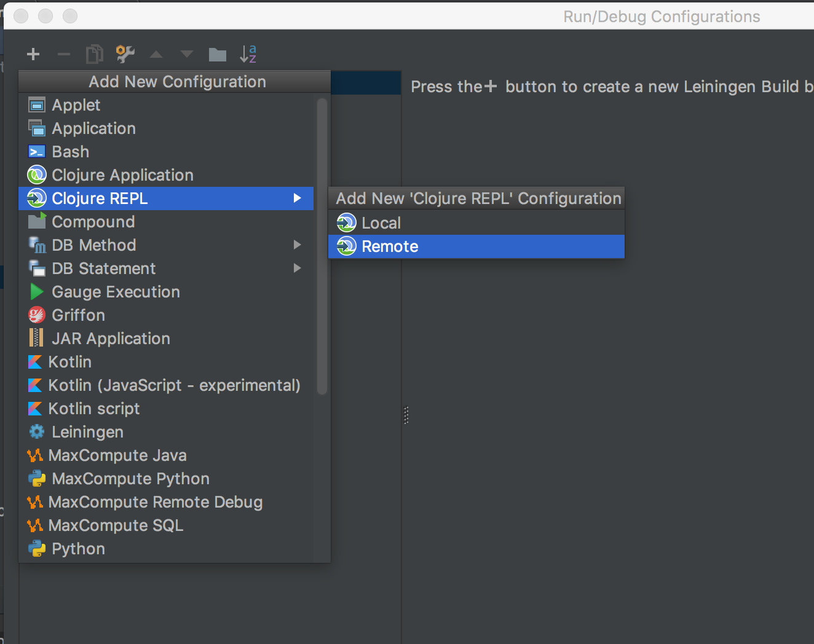This screenshot has width=814, height=644.
Task: Click the Application type icon
Action: tap(37, 128)
